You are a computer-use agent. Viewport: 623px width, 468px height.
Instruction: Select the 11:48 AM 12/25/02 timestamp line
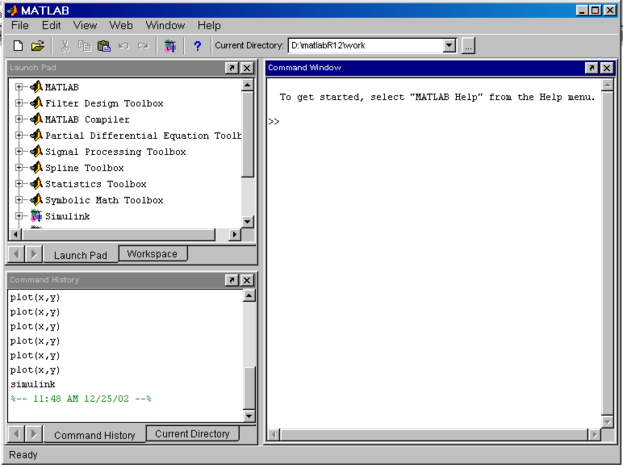click(81, 398)
